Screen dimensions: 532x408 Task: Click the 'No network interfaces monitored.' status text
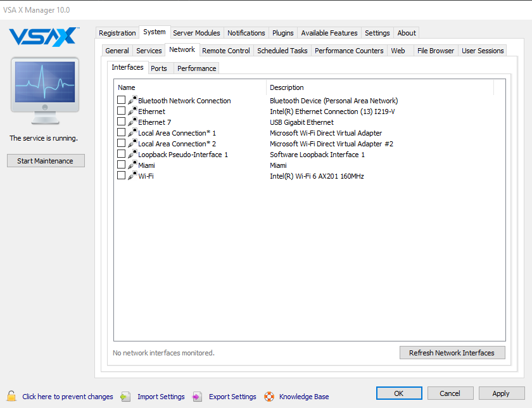[163, 353]
